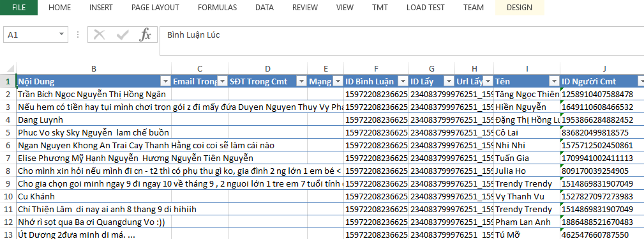Click name cell 'Nhi Nhi'

click(x=527, y=145)
